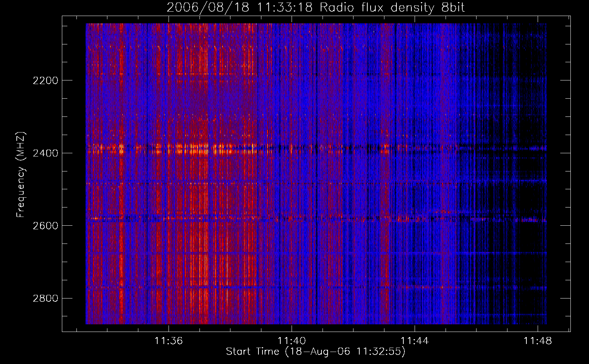Click the plot title "2006/08/18 11:33:18 Radio flux density 8bit"

click(316, 7)
